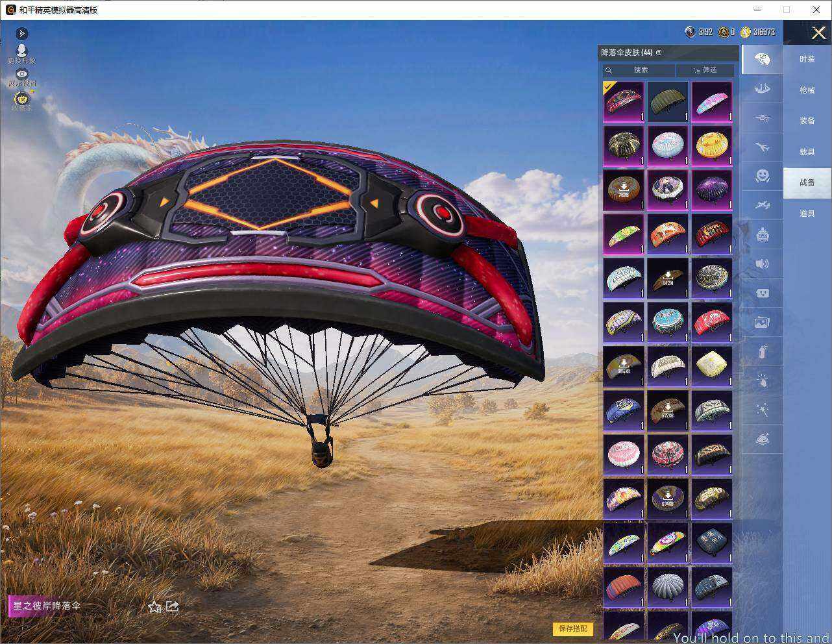Open the glider wing category icon
Screen dimensions: 832x644
(x=763, y=88)
